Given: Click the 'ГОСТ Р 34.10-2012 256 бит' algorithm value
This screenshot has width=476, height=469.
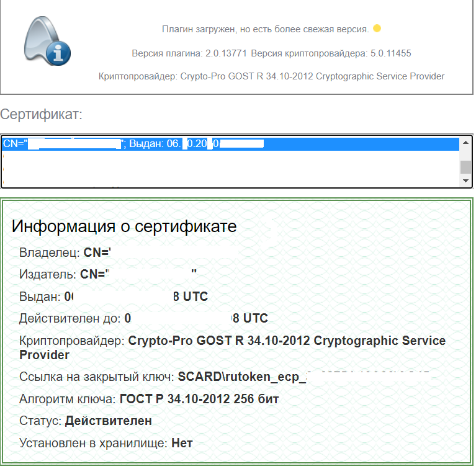Looking at the screenshot, I should (x=199, y=399).
